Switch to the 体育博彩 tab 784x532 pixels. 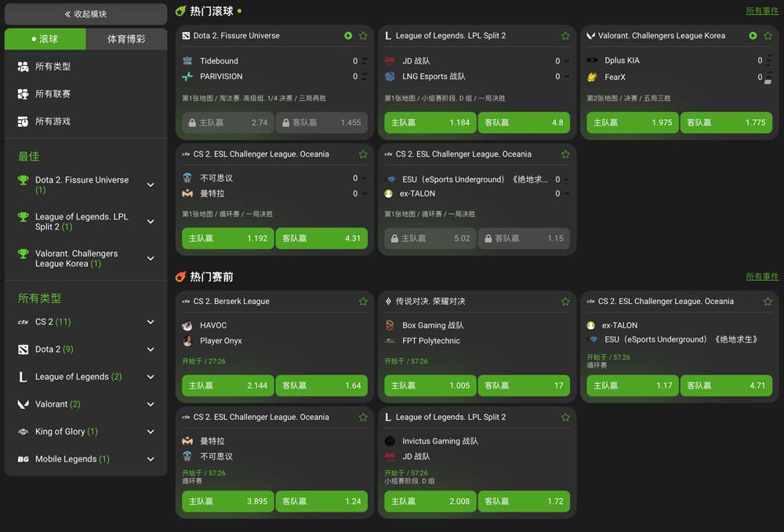click(126, 39)
